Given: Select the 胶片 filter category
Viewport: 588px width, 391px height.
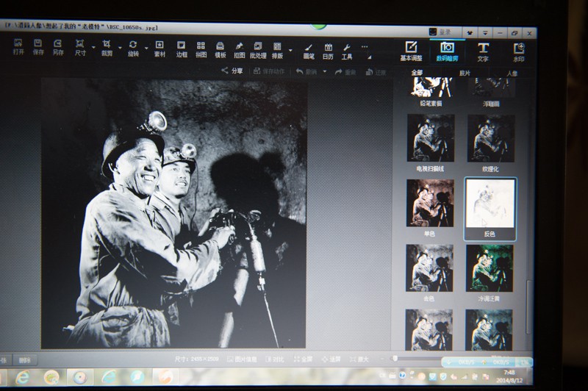Looking at the screenshot, I should (465, 73).
